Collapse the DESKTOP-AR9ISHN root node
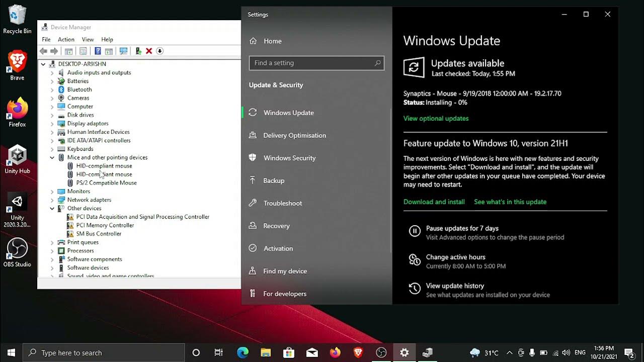 [x=43, y=64]
